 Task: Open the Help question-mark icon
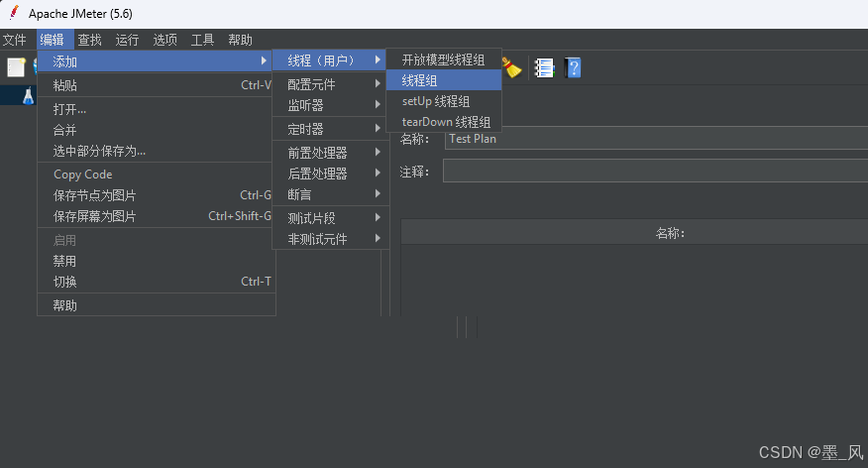[x=573, y=68]
